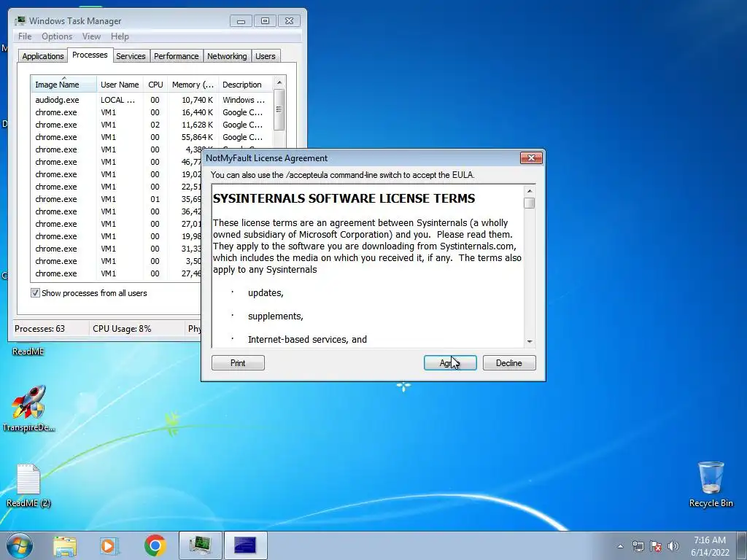This screenshot has width=747, height=560.
Task: Sort processes by CPU column
Action: click(155, 85)
